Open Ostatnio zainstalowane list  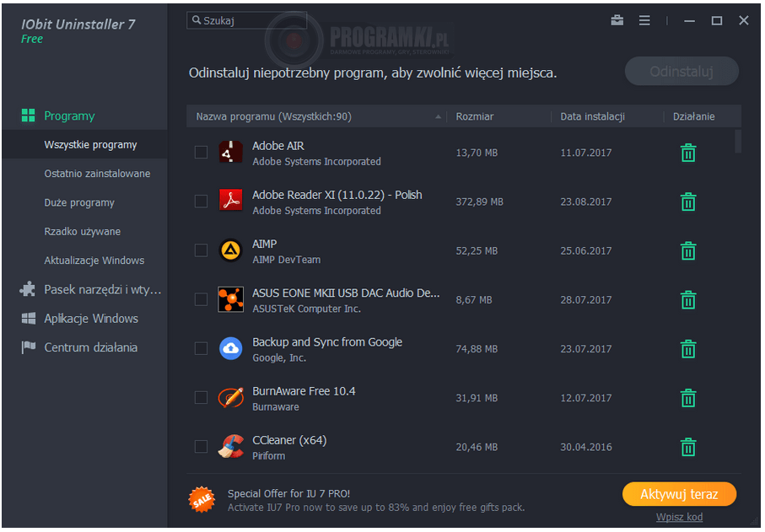97,174
